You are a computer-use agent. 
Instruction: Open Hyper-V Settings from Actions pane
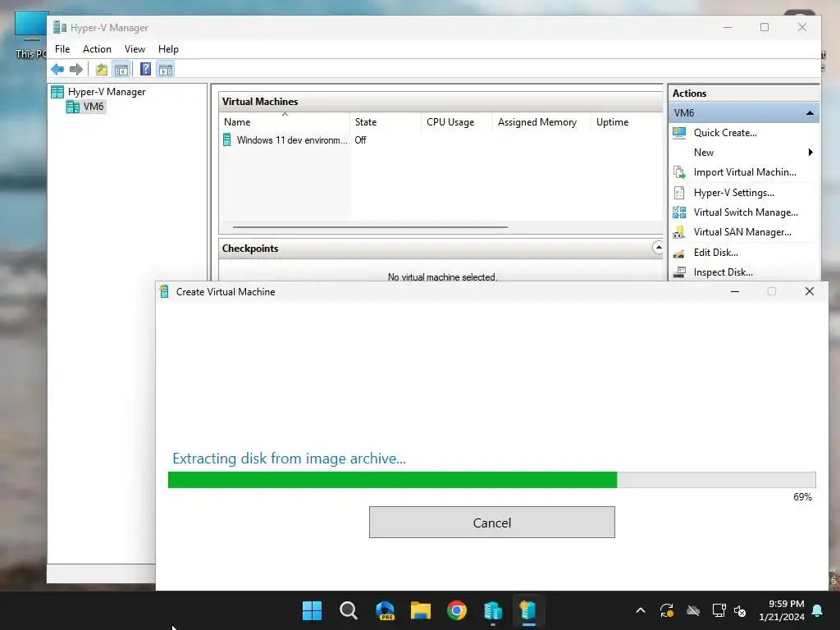tap(733, 193)
